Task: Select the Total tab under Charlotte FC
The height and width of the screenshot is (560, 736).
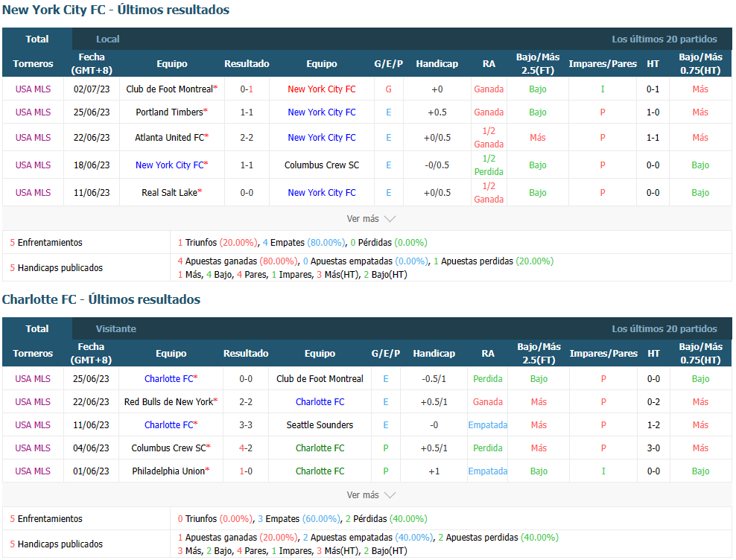Action: click(x=37, y=328)
